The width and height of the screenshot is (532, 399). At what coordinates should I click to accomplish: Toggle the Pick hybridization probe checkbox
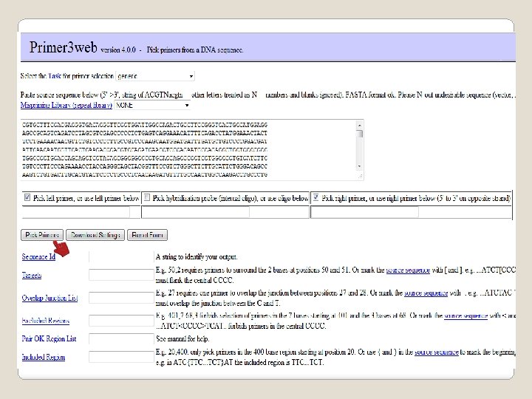(147, 197)
